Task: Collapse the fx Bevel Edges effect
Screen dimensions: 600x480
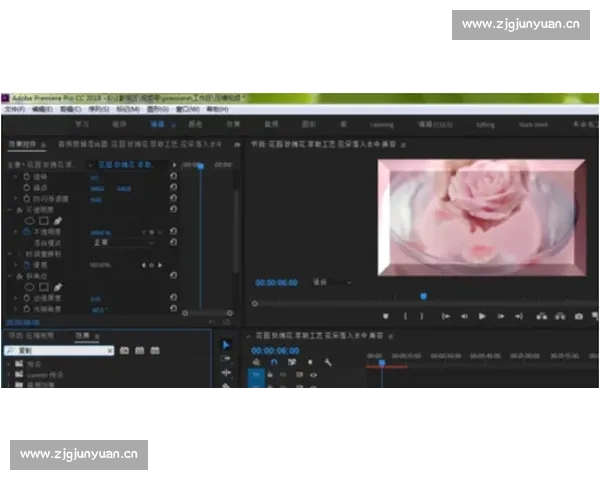Action: point(10,276)
